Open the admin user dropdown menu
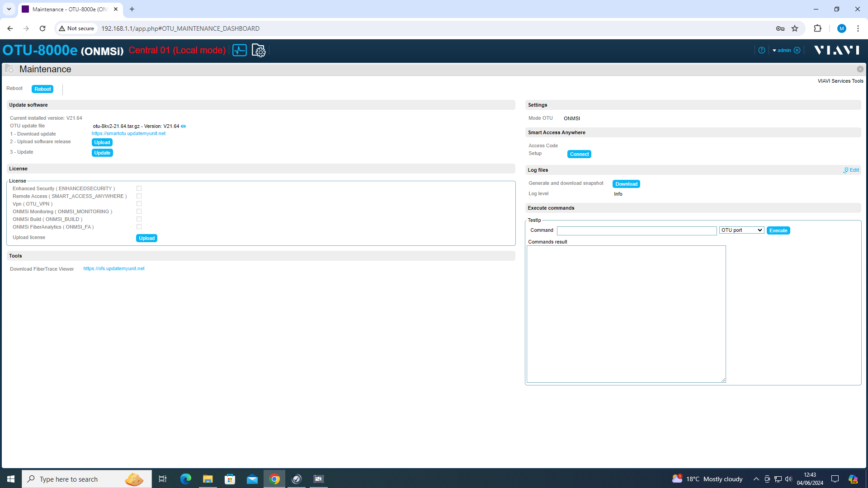Image resolution: width=868 pixels, height=488 pixels. [782, 50]
